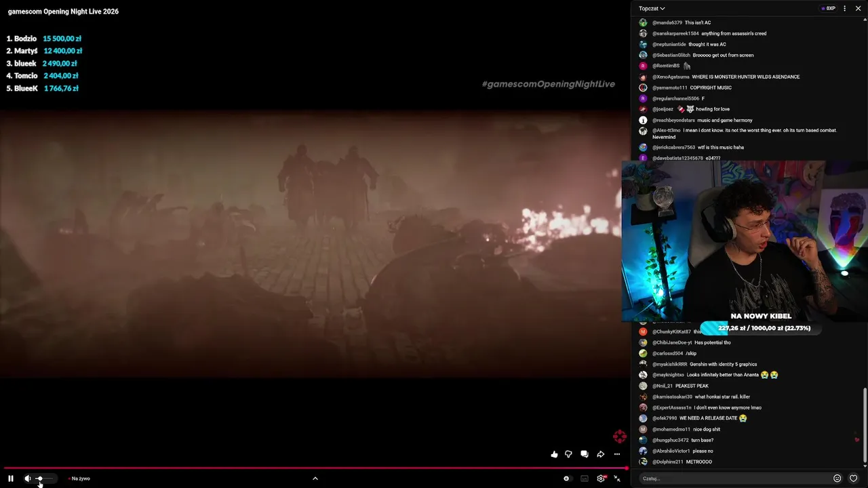The height and width of the screenshot is (488, 868).
Task: Select the username @mohamedmo11 in chat
Action: pyautogui.click(x=671, y=429)
